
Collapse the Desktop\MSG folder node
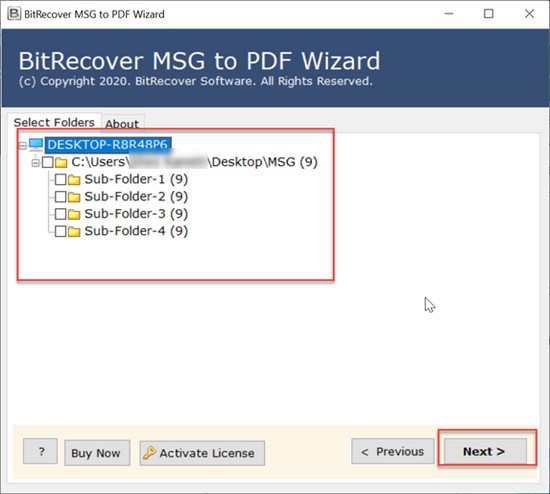(35, 163)
